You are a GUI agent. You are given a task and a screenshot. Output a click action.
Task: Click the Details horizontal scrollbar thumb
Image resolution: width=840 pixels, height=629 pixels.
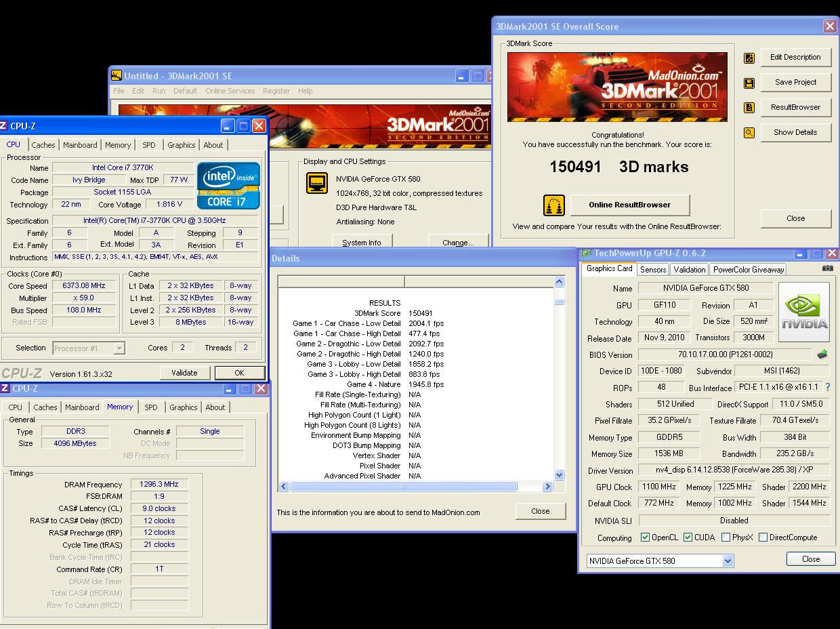404,487
